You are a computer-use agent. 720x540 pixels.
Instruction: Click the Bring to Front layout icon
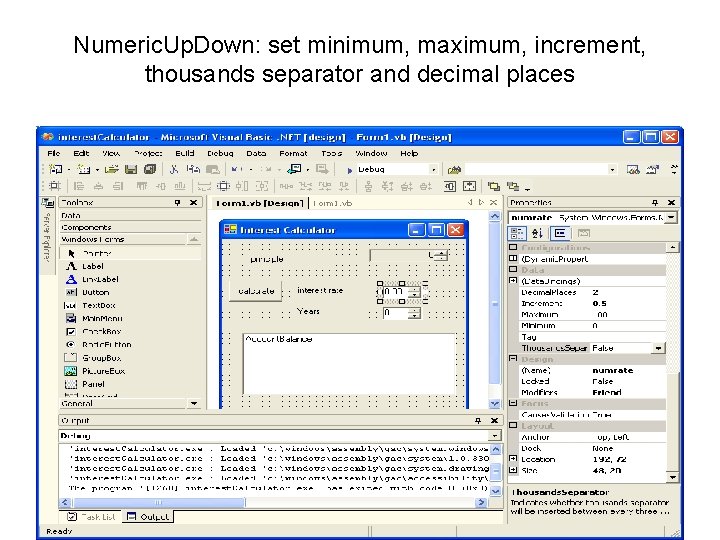pos(494,186)
